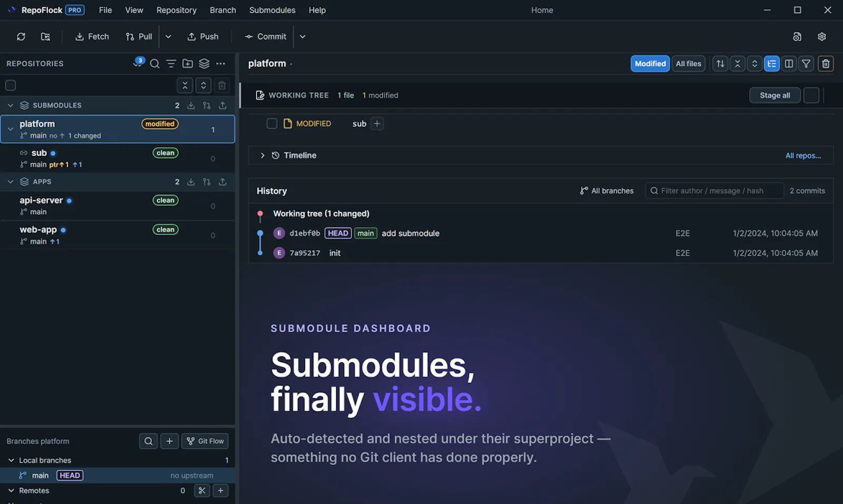
Task: Fetch all in SUBMODULES group
Action: click(191, 105)
